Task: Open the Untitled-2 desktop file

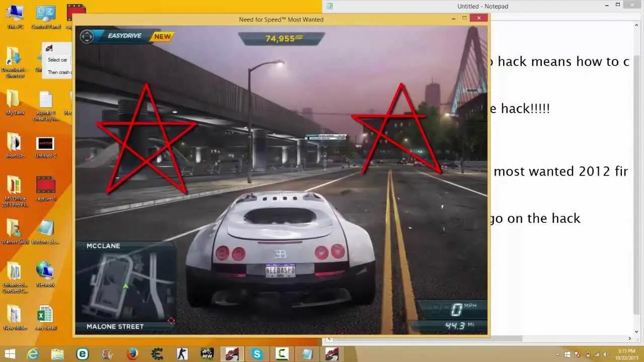Action: pyautogui.click(x=46, y=147)
